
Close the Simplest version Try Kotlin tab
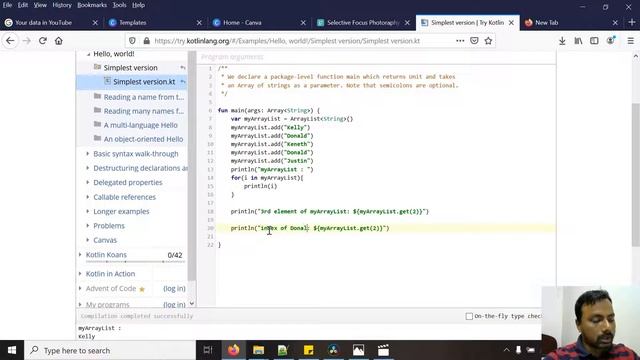tap(511, 23)
